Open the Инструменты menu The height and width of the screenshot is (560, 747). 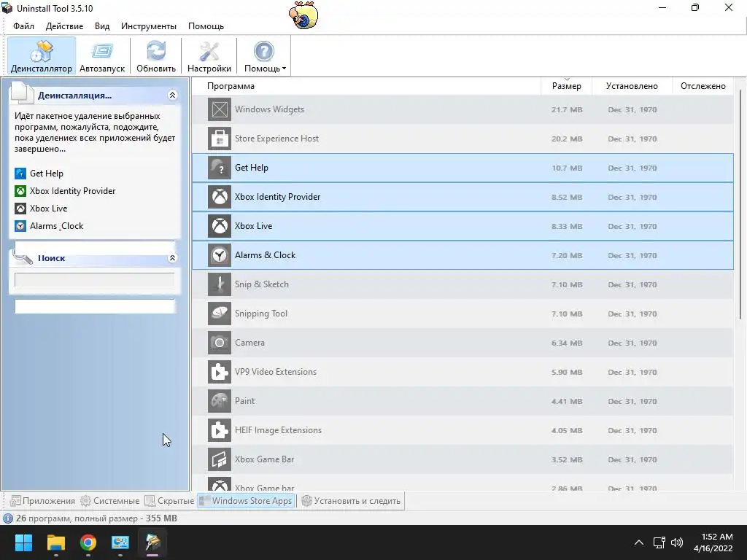pos(149,26)
